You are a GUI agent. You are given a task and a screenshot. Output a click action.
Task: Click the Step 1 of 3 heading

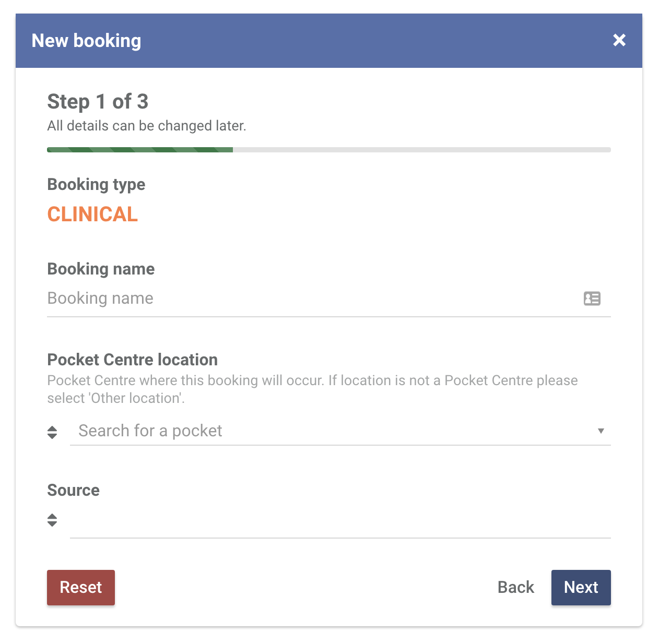[98, 102]
